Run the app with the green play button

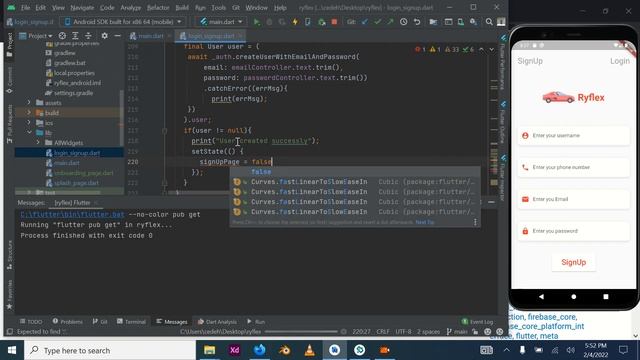pos(256,22)
